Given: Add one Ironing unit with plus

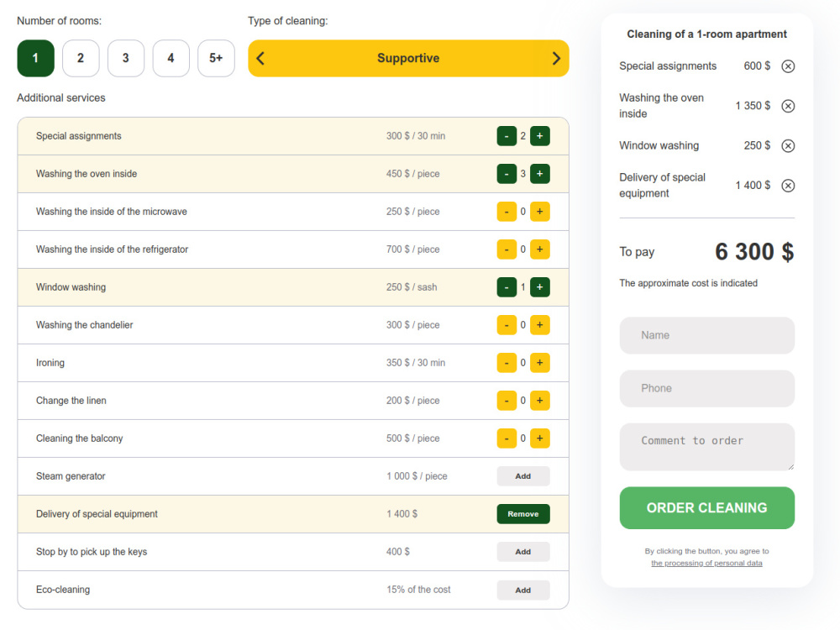Looking at the screenshot, I should coord(539,363).
